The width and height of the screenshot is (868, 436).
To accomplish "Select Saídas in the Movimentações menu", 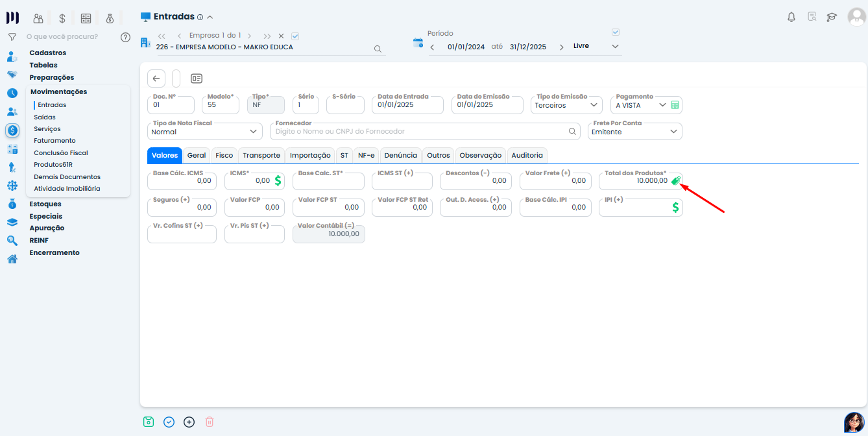I will [45, 117].
